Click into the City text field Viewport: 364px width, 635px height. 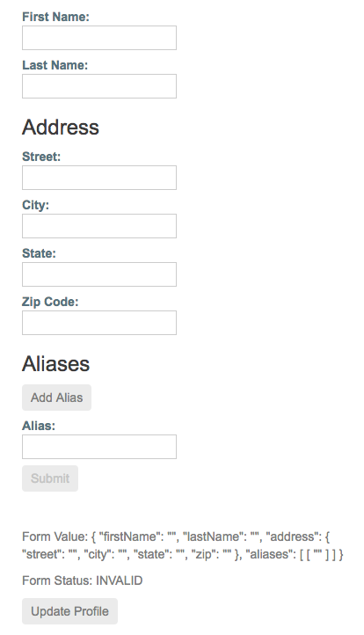99,226
